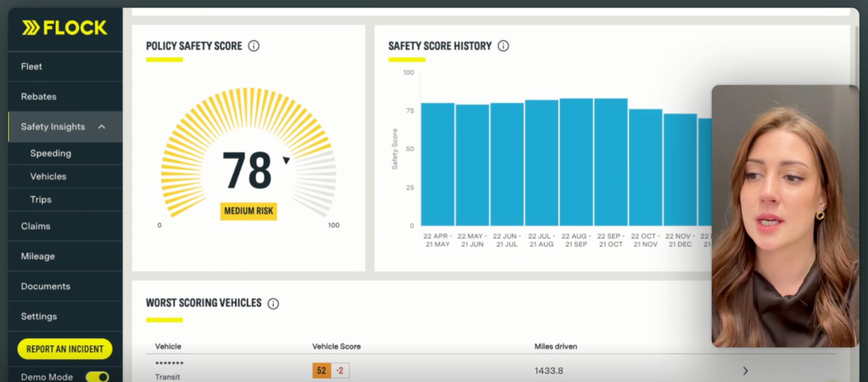
Task: Open Worst Scoring Vehicles info icon
Action: pos(273,304)
